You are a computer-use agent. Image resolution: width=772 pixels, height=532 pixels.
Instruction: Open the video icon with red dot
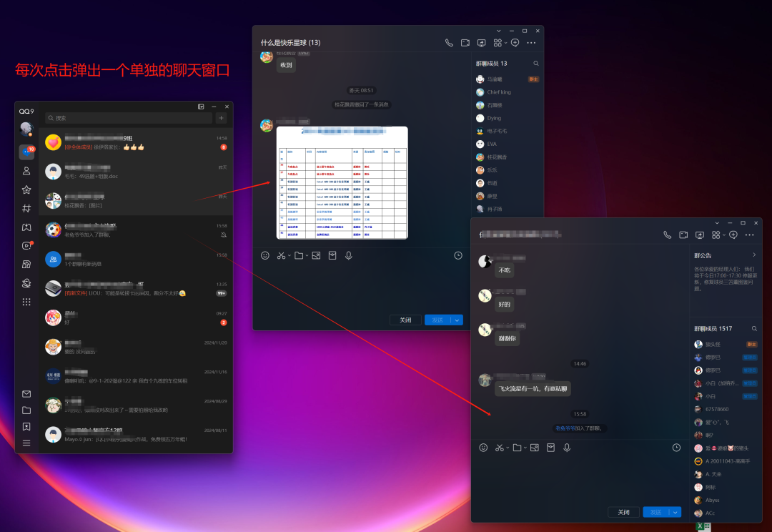tap(26, 245)
